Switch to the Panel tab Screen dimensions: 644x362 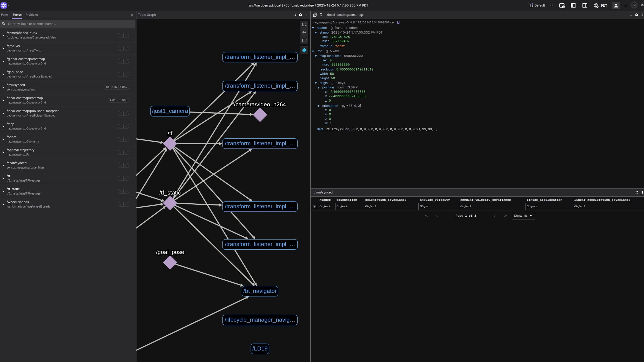[x=5, y=15]
